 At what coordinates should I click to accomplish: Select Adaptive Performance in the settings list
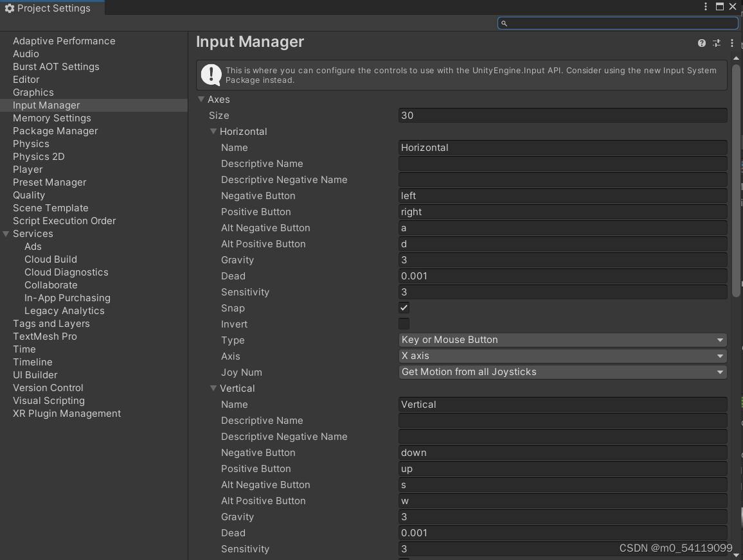click(64, 41)
